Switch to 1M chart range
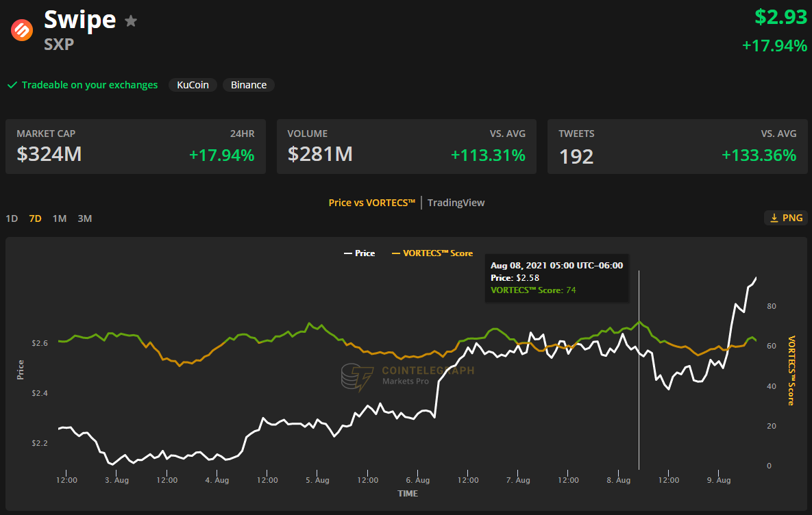The height and width of the screenshot is (515, 812). pos(60,218)
